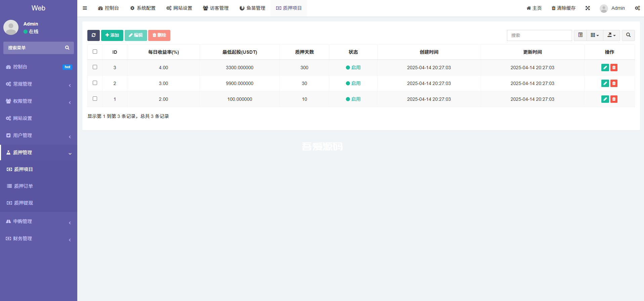Screen dimensions: 644x301
Task: Click red delete icon for row ID 2
Action: click(x=614, y=83)
